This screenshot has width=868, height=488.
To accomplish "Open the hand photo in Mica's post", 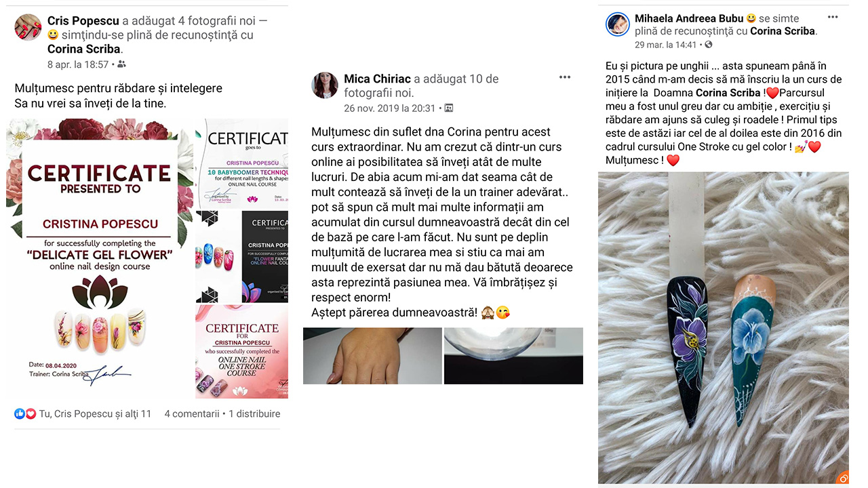I will [372, 356].
